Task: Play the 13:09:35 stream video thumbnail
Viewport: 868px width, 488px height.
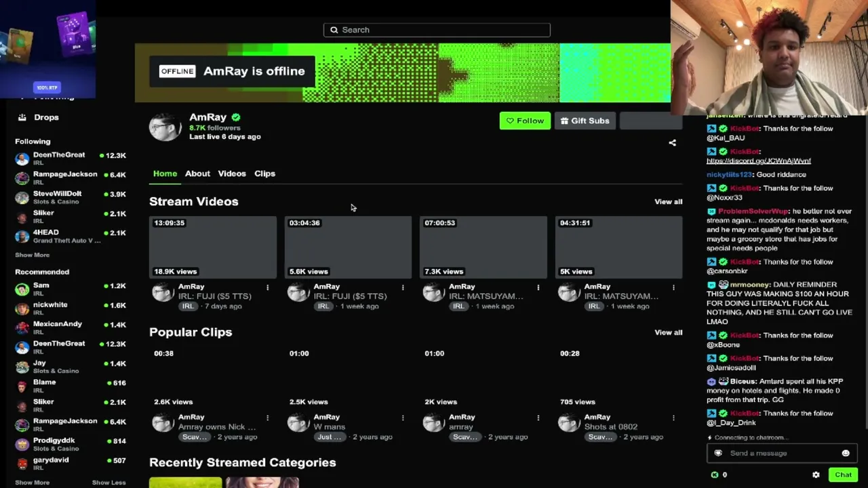Action: pos(213,247)
